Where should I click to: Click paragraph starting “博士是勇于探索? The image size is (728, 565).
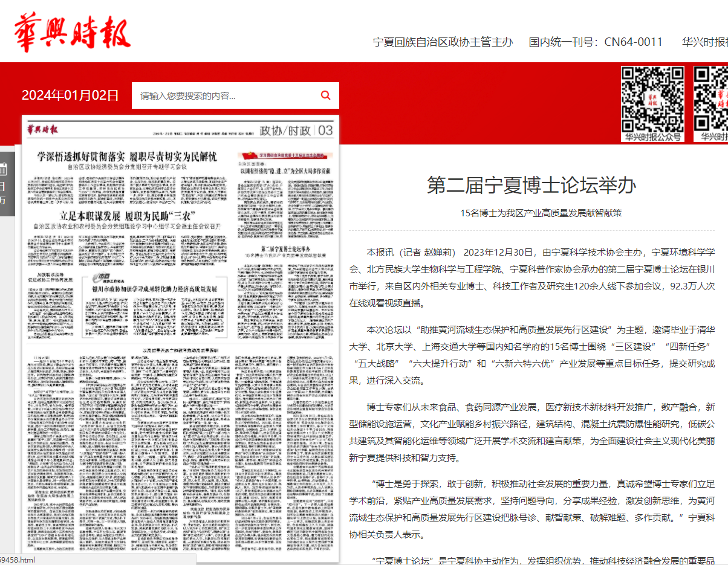click(532, 509)
